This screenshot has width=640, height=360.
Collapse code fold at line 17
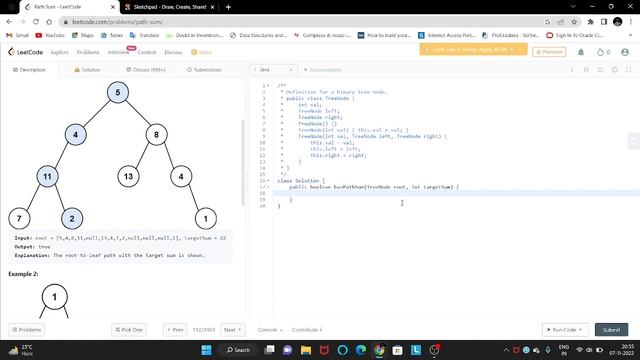268,187
